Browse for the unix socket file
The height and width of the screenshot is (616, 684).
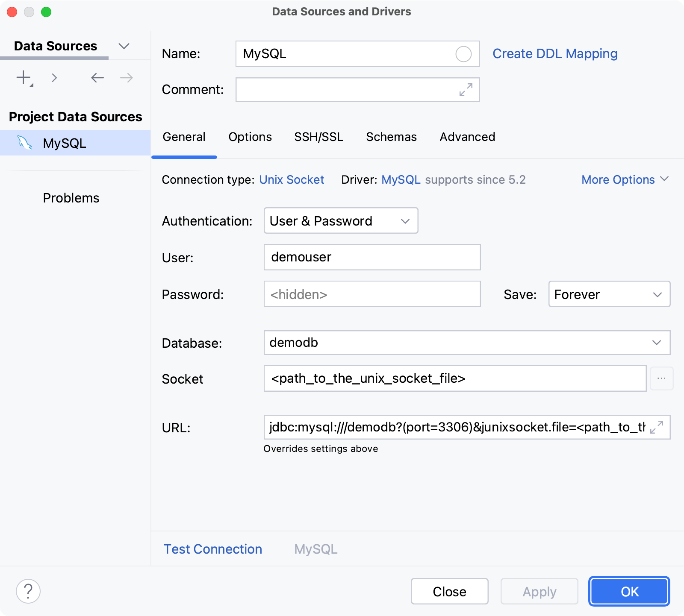(661, 378)
